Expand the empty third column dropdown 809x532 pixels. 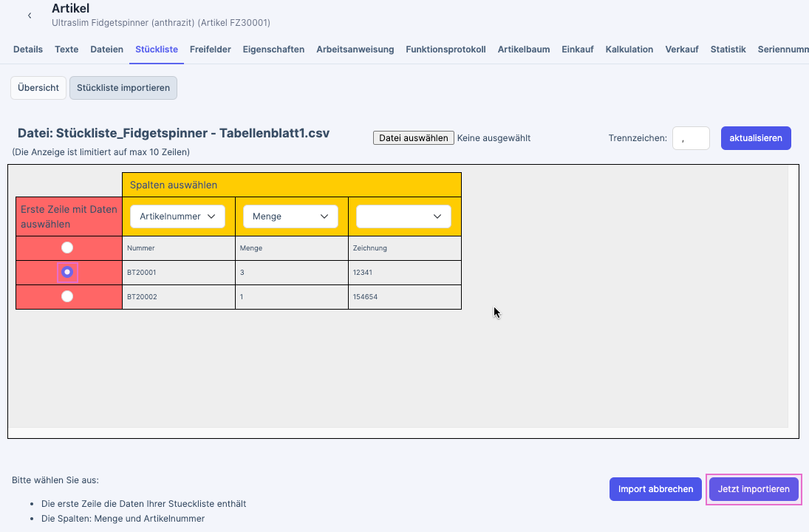403,216
